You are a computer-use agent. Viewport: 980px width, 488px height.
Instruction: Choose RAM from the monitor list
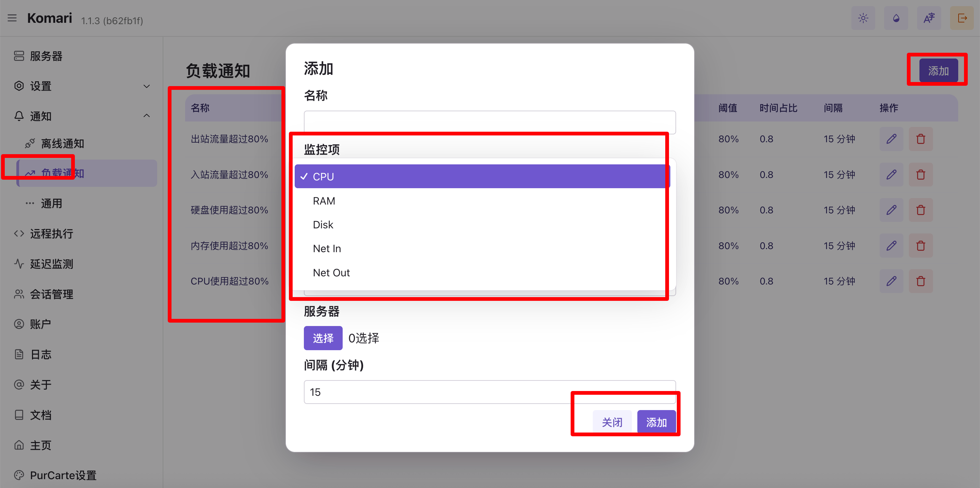(324, 201)
